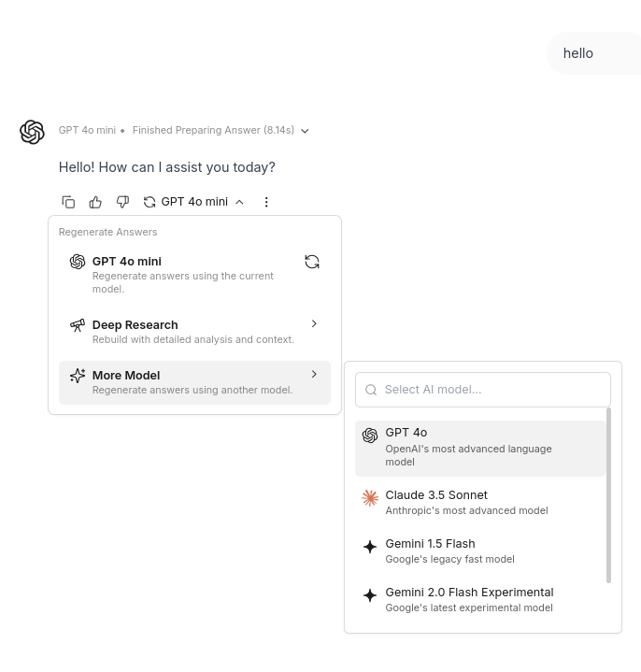Expand the Finished Preparing Answer chevron
Viewport: 641px width, 672px height.
click(x=305, y=131)
